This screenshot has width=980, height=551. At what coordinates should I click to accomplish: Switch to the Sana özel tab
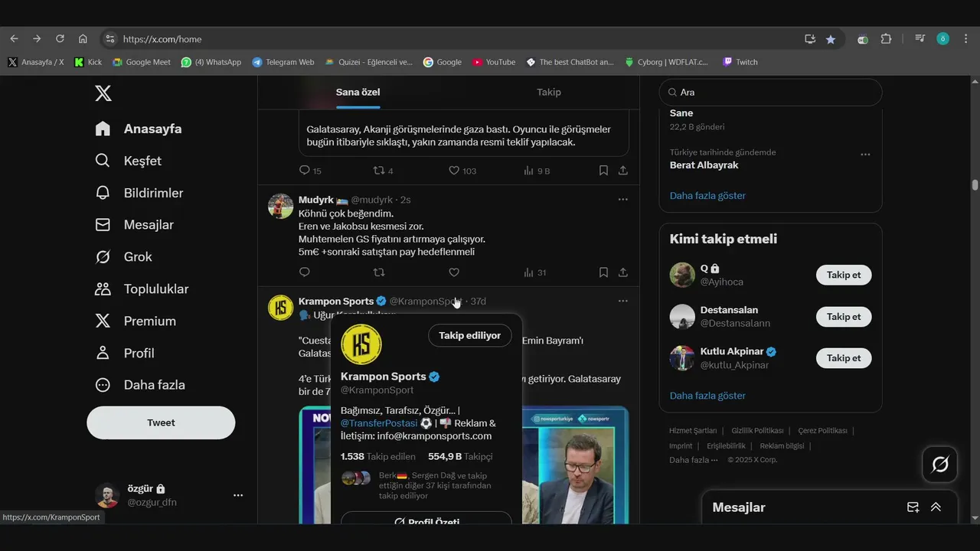358,92
